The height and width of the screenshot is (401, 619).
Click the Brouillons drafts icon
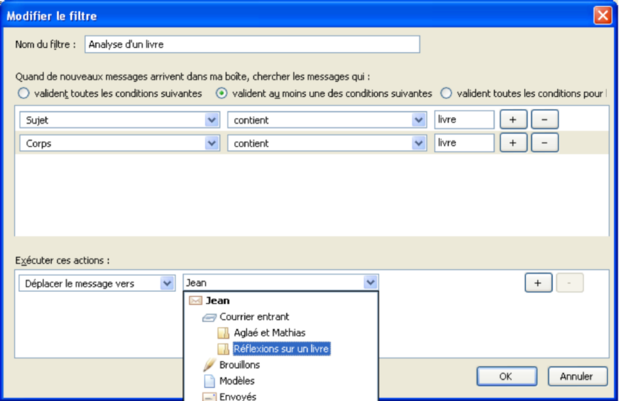[x=210, y=365]
